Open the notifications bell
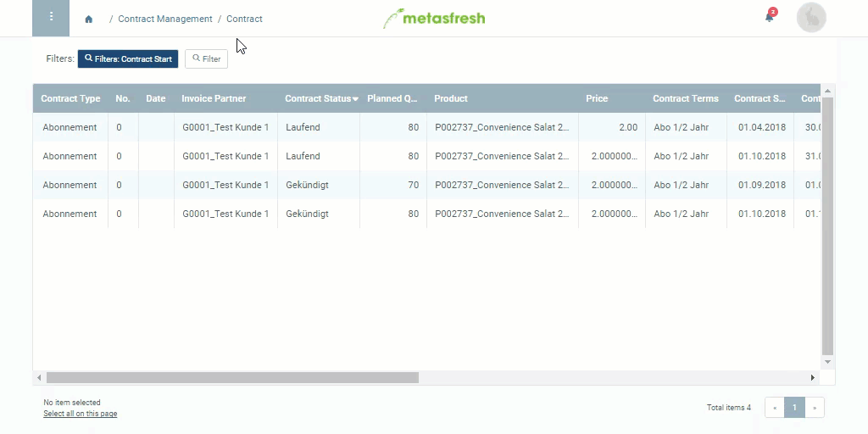The height and width of the screenshot is (434, 868). click(x=770, y=17)
